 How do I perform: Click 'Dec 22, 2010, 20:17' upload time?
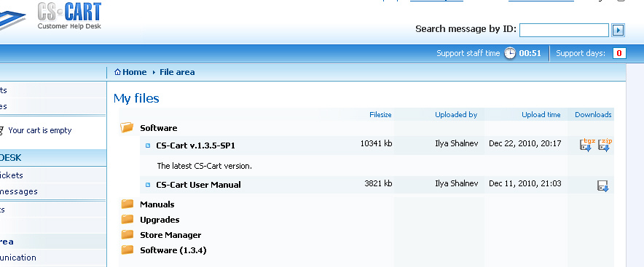[x=525, y=143]
